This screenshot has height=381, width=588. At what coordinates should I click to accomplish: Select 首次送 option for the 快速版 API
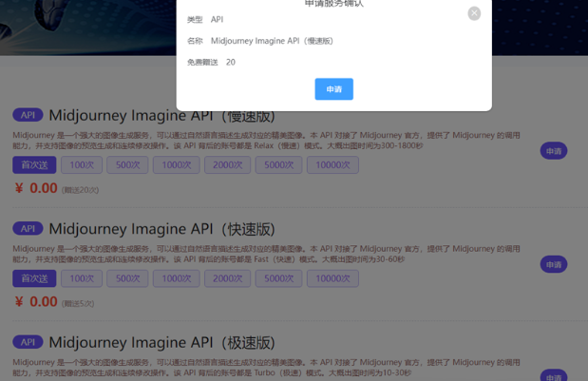34,278
